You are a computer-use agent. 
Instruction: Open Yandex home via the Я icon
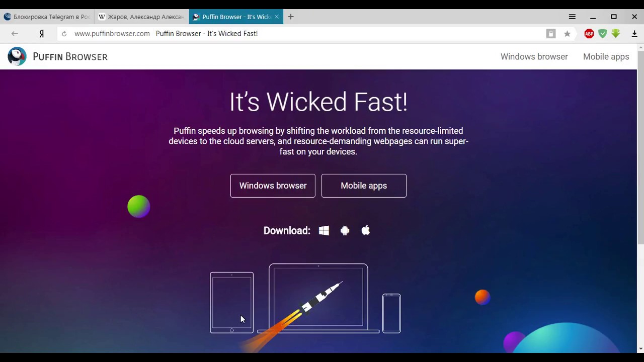pyautogui.click(x=42, y=34)
